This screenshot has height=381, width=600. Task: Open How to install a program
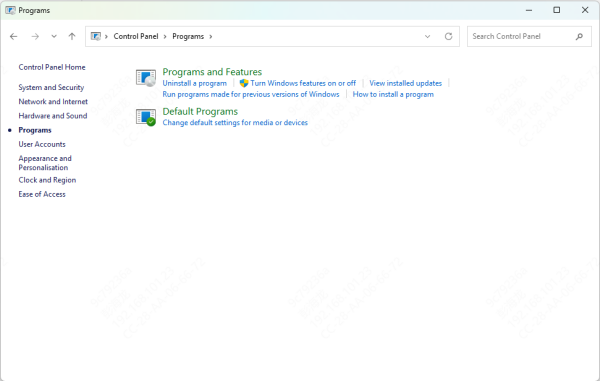pyautogui.click(x=393, y=94)
